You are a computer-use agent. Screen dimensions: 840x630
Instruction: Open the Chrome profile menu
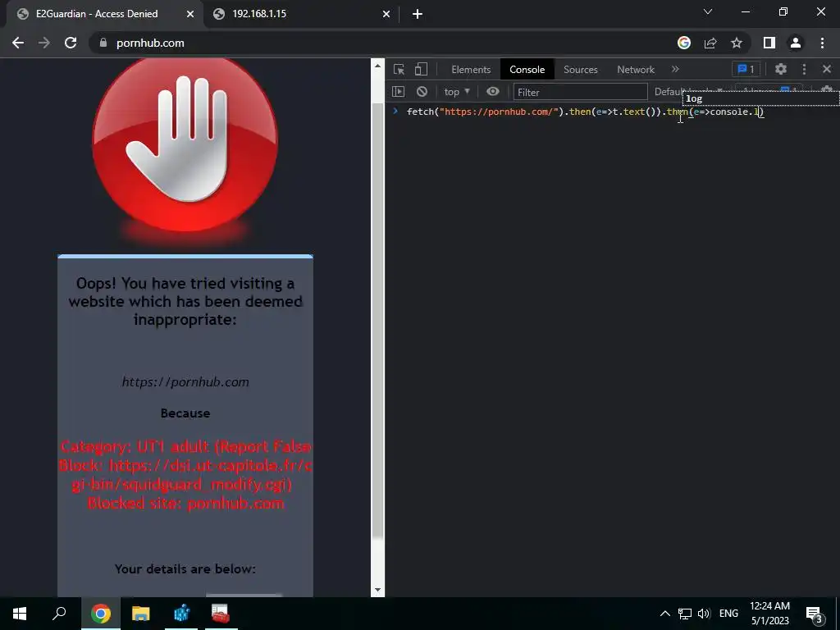pyautogui.click(x=796, y=43)
